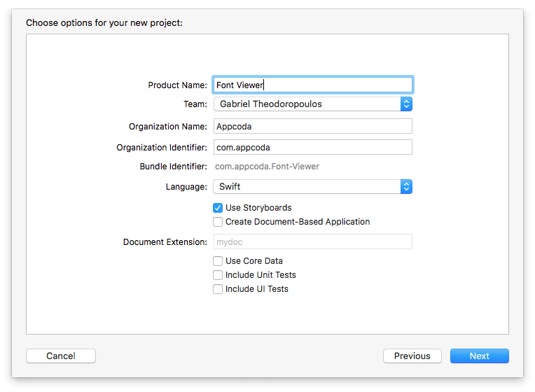Image resolution: width=535 pixels, height=392 pixels.
Task: Click the Bundle Identifier value text
Action: 267,167
